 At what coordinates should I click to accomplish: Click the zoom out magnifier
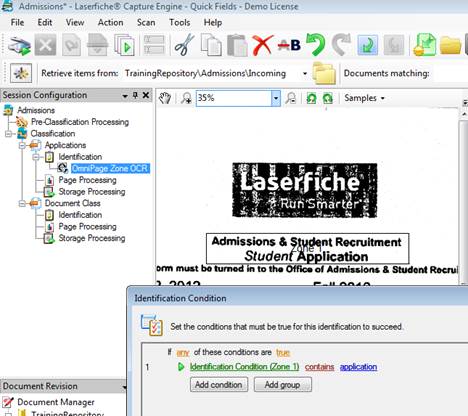(291, 98)
